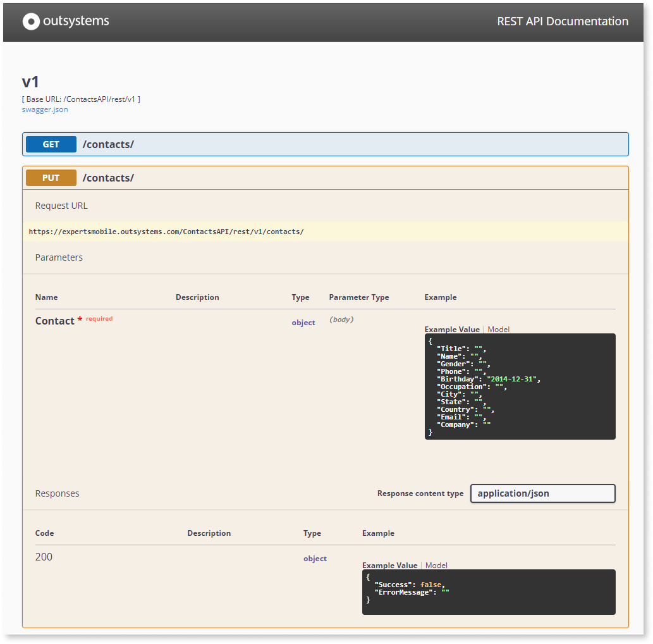Click the Request URL text
This screenshot has height=644, width=653.
[166, 232]
